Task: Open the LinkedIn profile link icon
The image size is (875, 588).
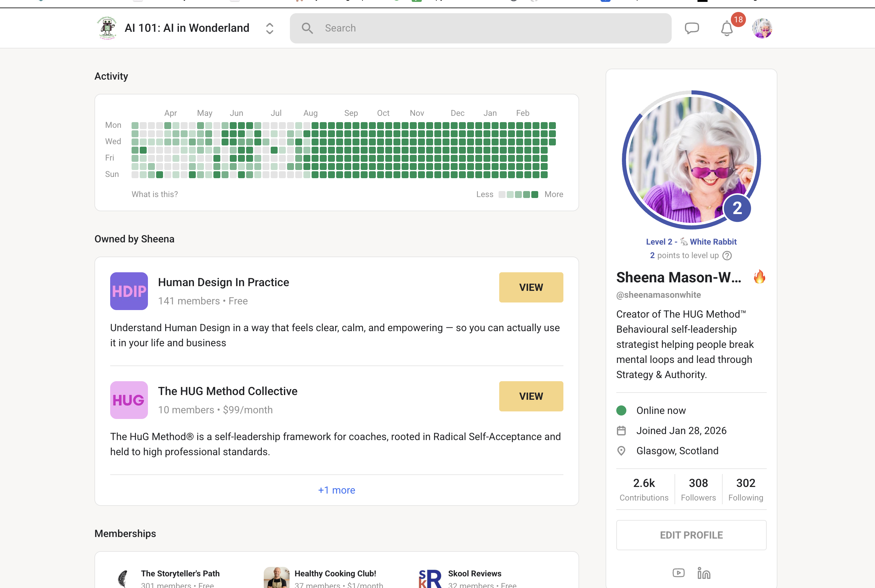Action: tap(704, 573)
